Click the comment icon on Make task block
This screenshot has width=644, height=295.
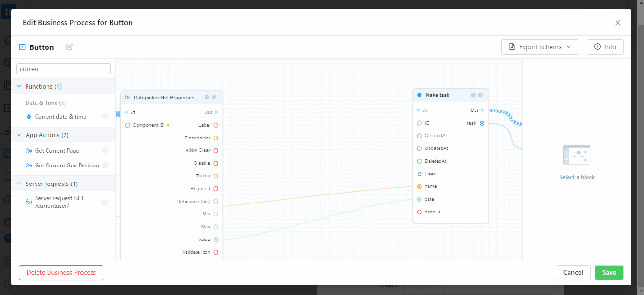point(480,95)
